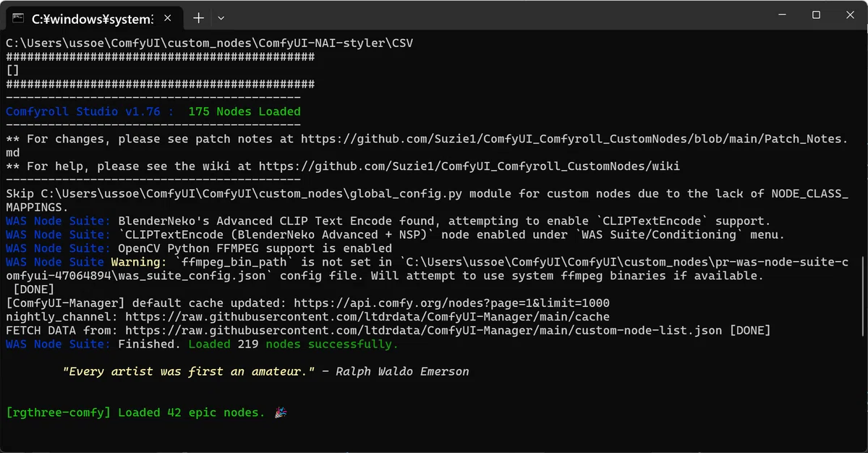
Task: Minimize the terminal window
Action: coord(784,14)
